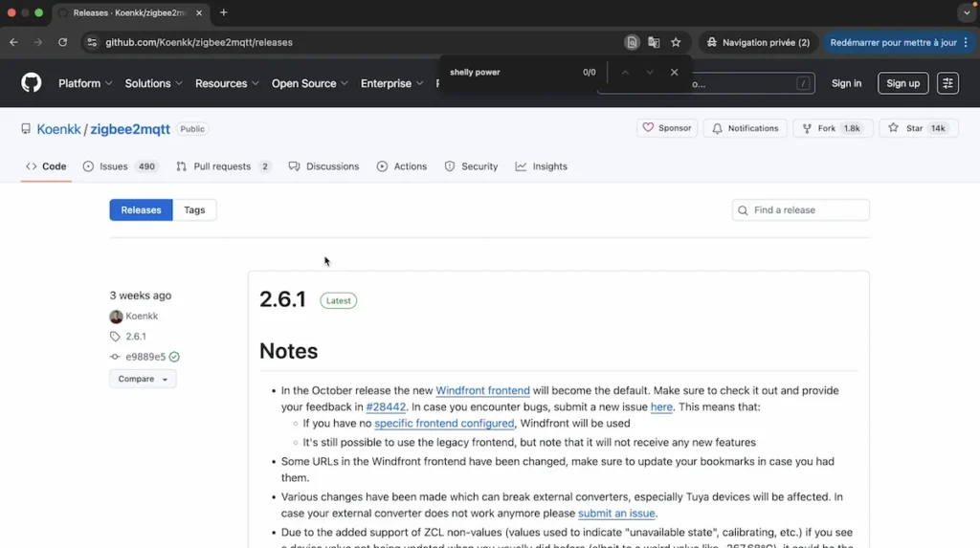Screen dimensions: 980x548
Task: Expand the Compare dropdown
Action: 143,379
